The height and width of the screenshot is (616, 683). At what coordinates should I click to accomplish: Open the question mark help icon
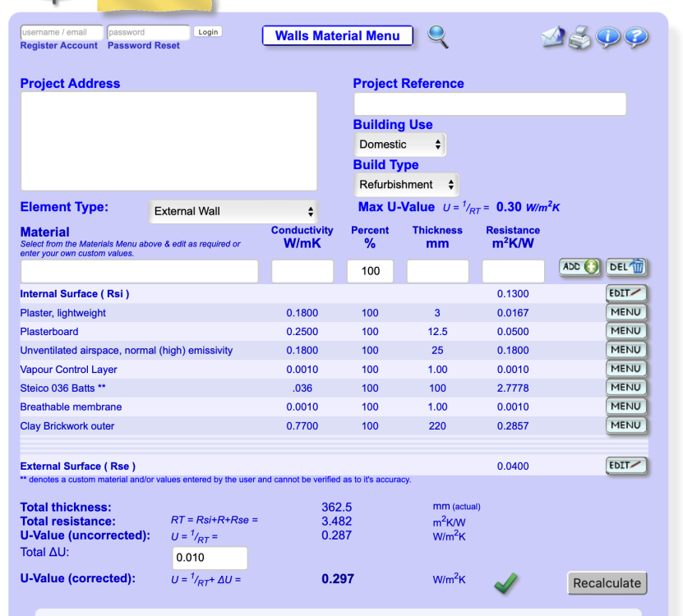coord(636,37)
